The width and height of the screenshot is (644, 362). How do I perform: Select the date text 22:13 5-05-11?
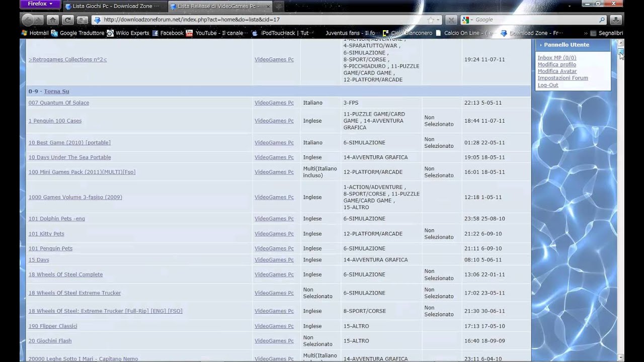(483, 103)
